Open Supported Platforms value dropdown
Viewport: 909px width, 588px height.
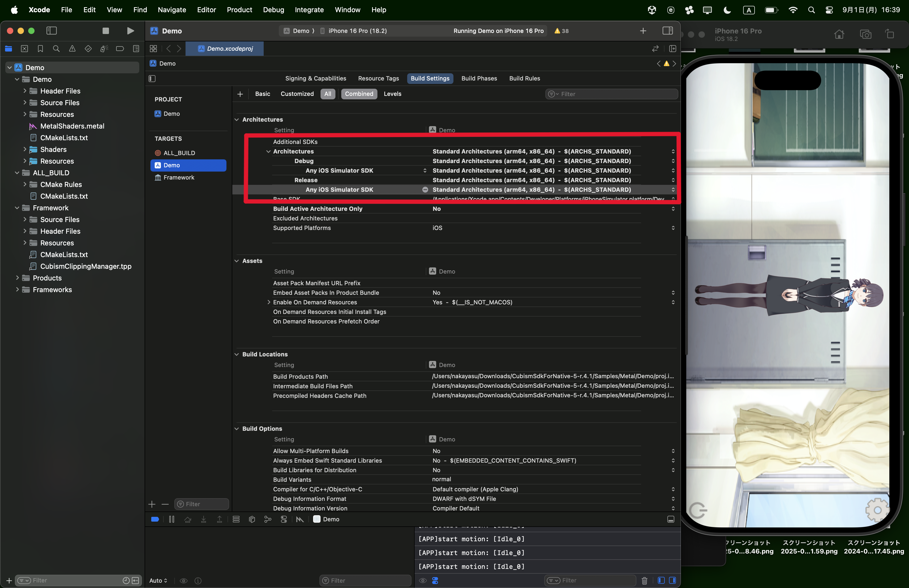pos(673,228)
